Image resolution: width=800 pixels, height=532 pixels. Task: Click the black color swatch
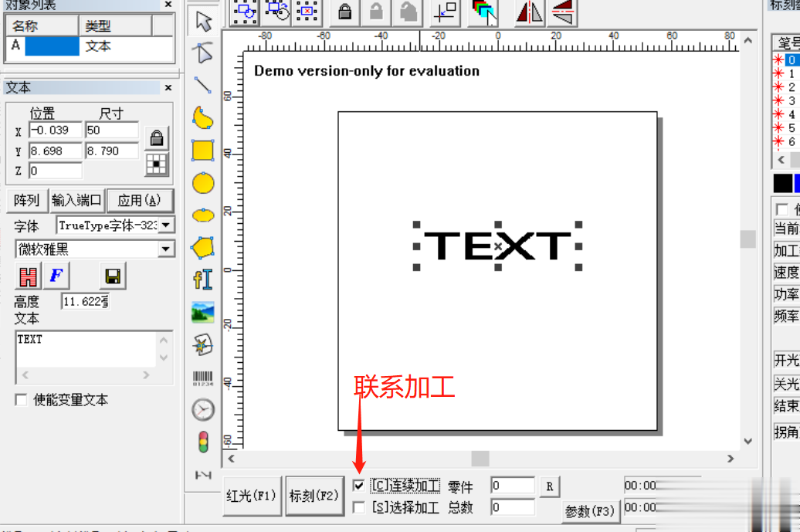783,183
